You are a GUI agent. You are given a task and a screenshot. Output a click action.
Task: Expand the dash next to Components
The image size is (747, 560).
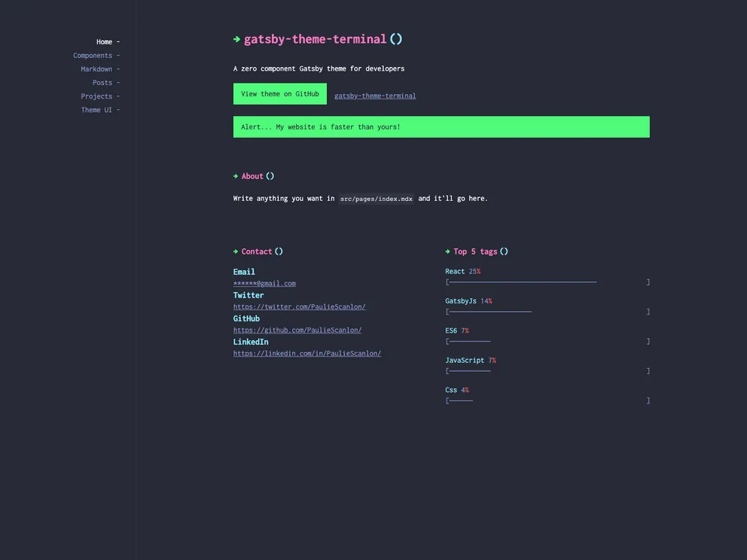[117, 55]
